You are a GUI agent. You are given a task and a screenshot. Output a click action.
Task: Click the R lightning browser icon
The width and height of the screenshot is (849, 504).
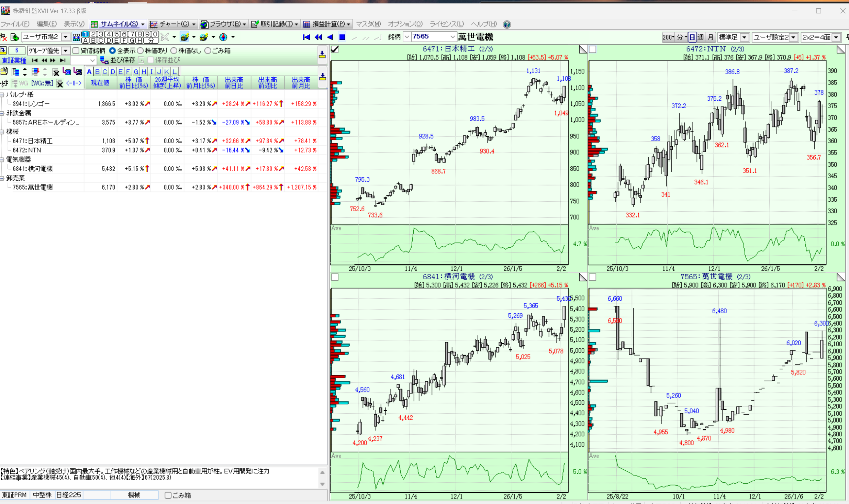click(x=185, y=37)
